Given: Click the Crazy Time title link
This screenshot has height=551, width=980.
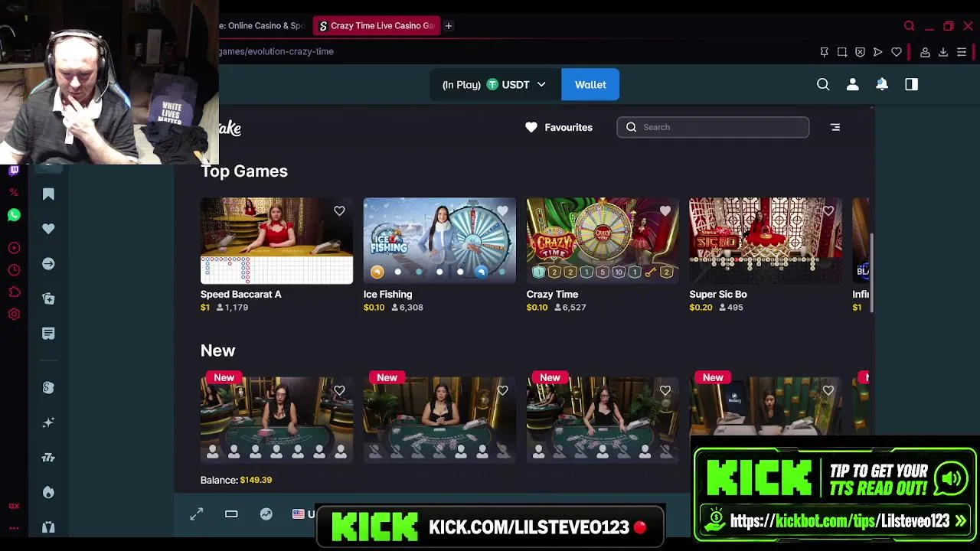Looking at the screenshot, I should pos(552,294).
